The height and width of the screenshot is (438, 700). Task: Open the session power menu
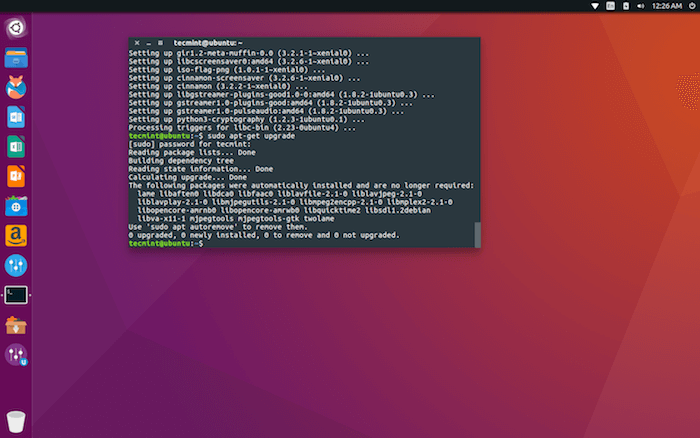[x=692, y=6]
